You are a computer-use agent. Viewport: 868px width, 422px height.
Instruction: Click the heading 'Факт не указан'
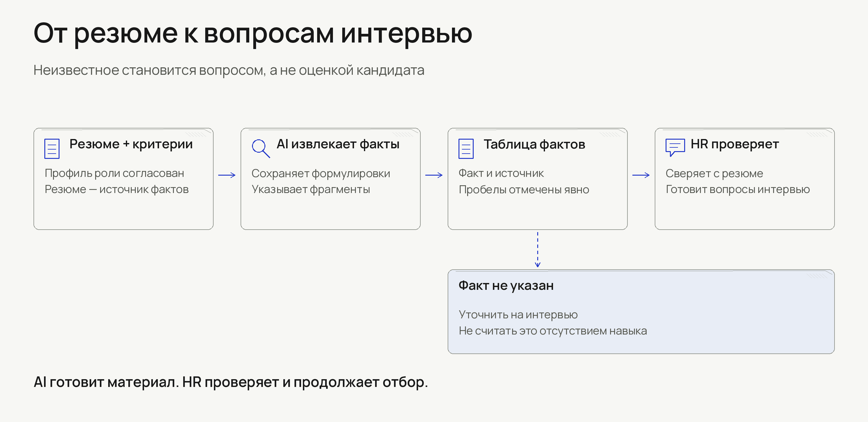click(x=506, y=286)
